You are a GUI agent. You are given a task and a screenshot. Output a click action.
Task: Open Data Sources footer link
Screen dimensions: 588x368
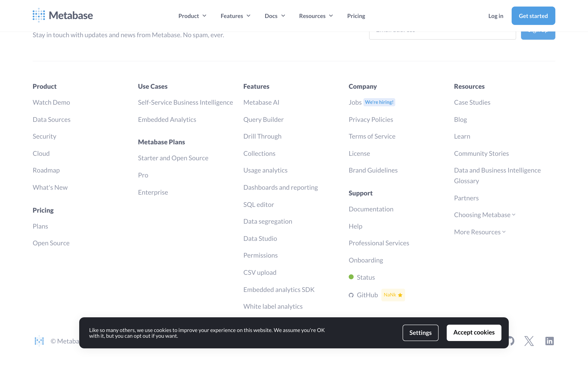51,120
